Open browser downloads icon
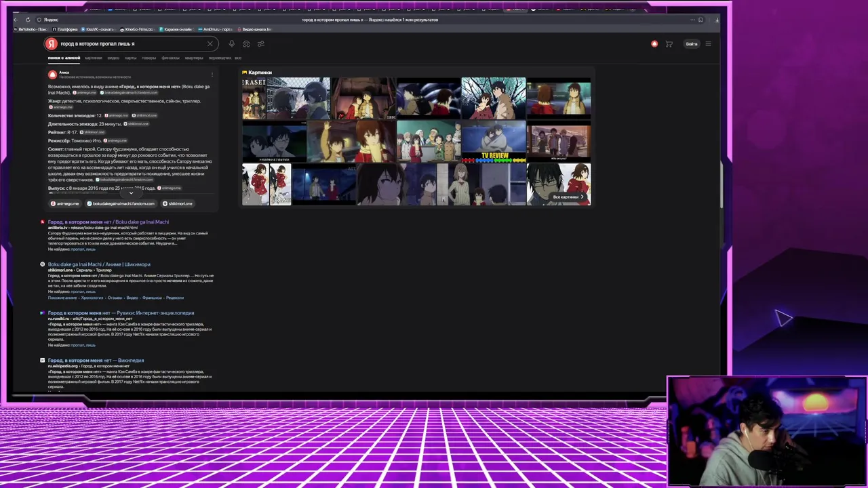 point(717,20)
